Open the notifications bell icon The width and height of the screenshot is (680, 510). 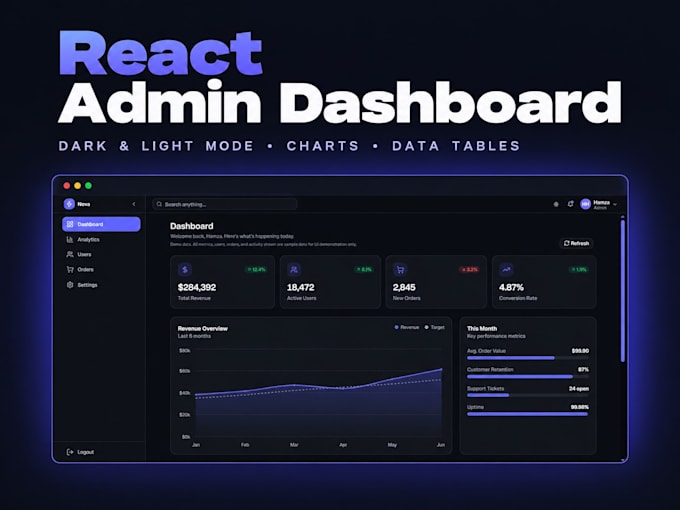coord(571,204)
